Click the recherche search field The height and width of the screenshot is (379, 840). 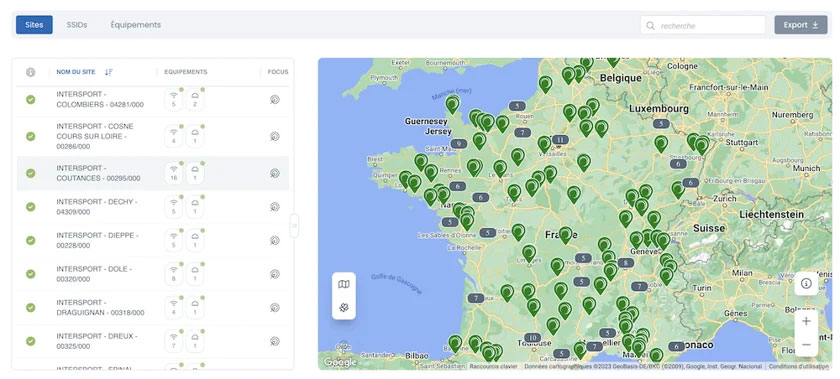(x=703, y=25)
